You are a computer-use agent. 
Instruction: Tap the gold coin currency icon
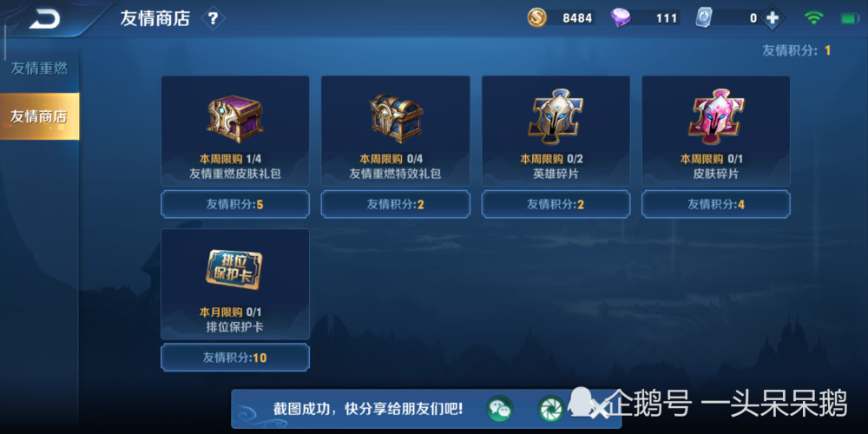536,17
